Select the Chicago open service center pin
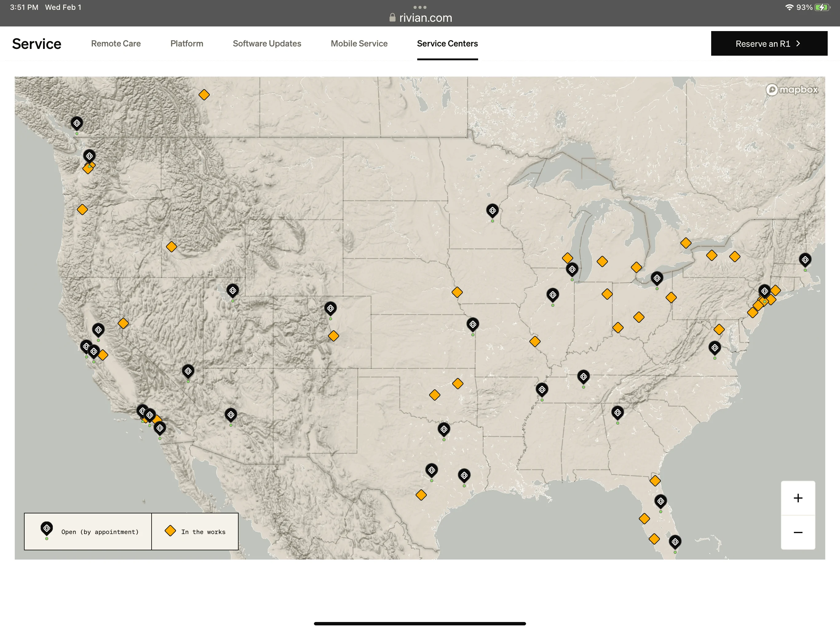 point(572,270)
